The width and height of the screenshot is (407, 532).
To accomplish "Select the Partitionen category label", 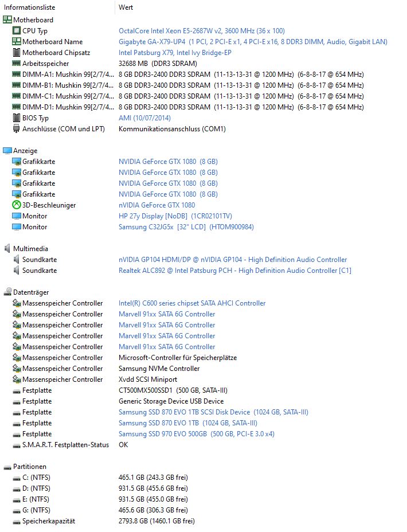I will (x=29, y=466).
